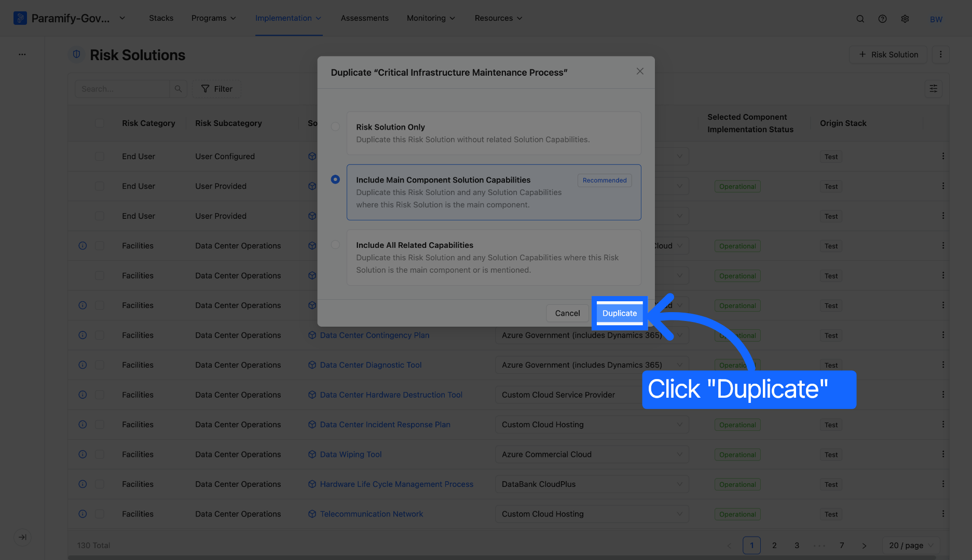Open the Programs menu

coord(214,18)
